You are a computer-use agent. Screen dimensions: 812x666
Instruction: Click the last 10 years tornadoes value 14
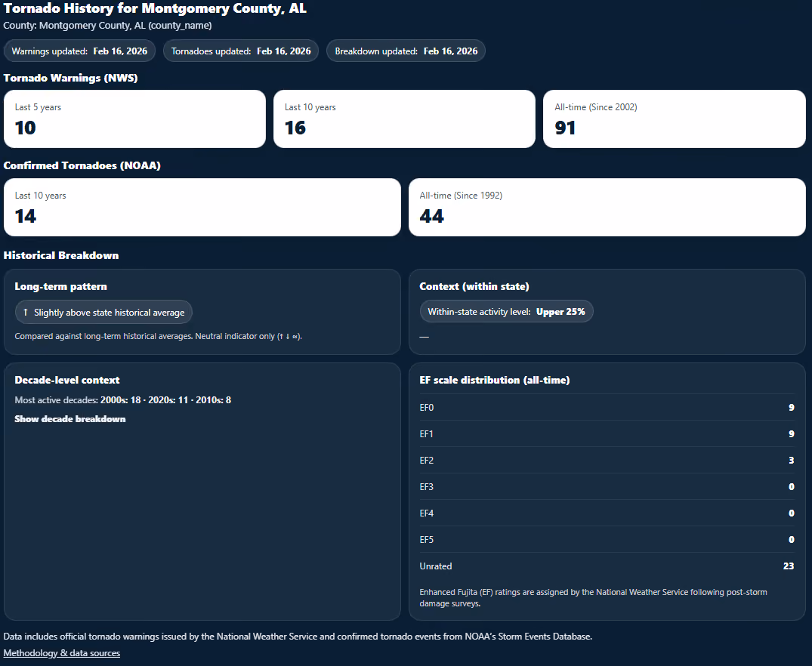pos(26,216)
